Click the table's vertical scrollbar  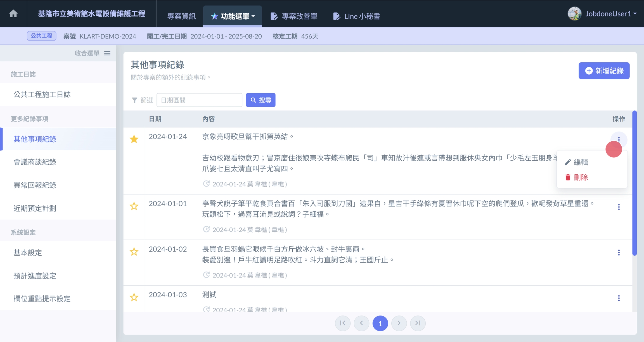(x=634, y=183)
